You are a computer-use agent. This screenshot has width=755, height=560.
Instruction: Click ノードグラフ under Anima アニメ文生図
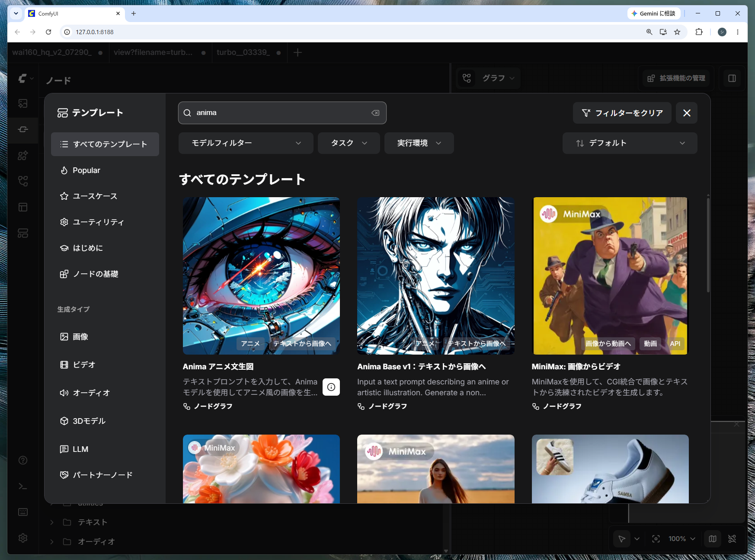tap(208, 406)
